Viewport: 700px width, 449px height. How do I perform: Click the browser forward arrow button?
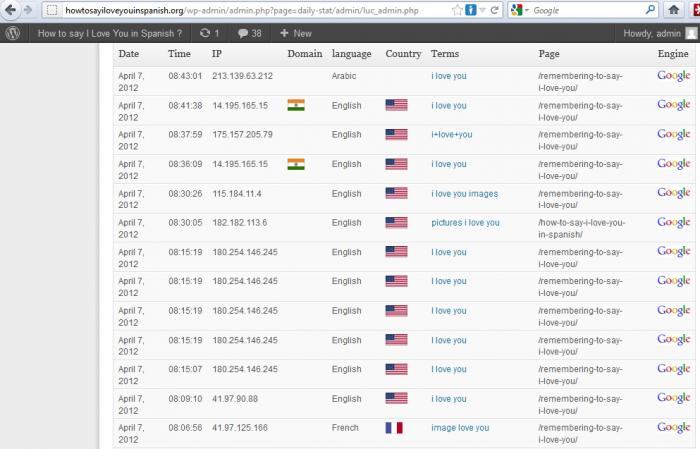coord(28,10)
